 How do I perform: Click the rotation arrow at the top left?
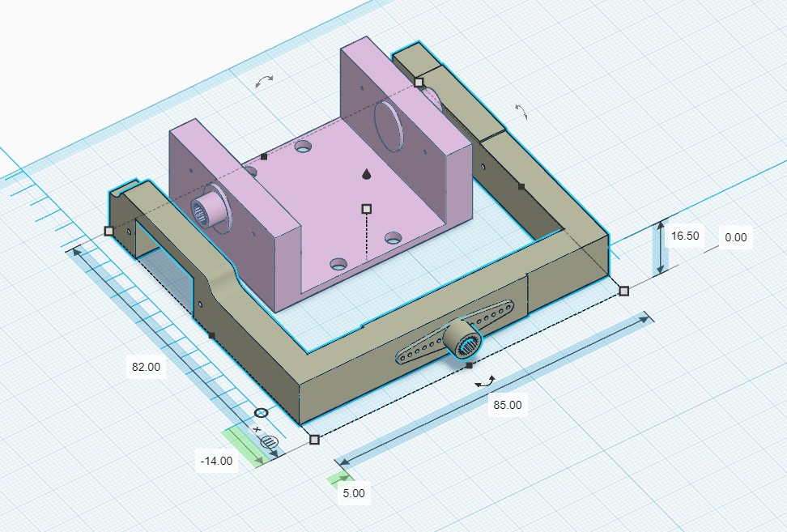264,81
